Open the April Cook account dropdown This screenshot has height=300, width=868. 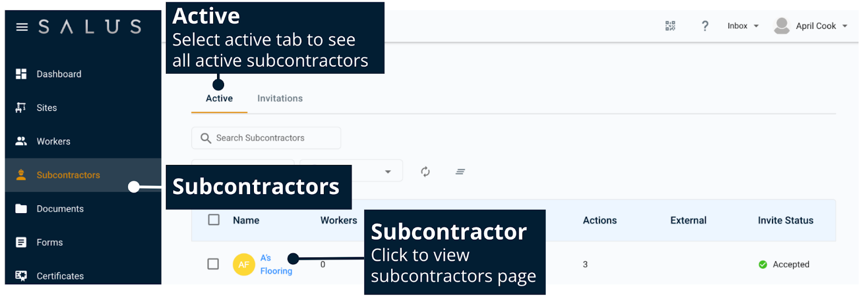(811, 26)
